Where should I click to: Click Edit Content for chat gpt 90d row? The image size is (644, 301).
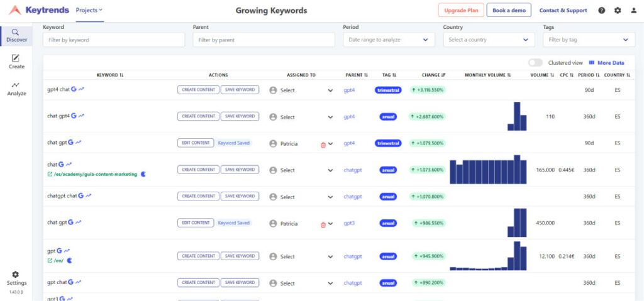pyautogui.click(x=196, y=143)
